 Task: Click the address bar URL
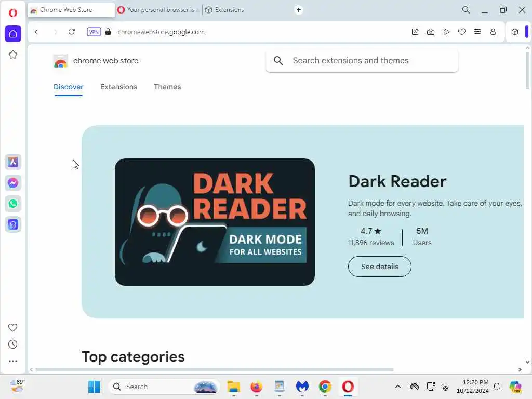(161, 32)
